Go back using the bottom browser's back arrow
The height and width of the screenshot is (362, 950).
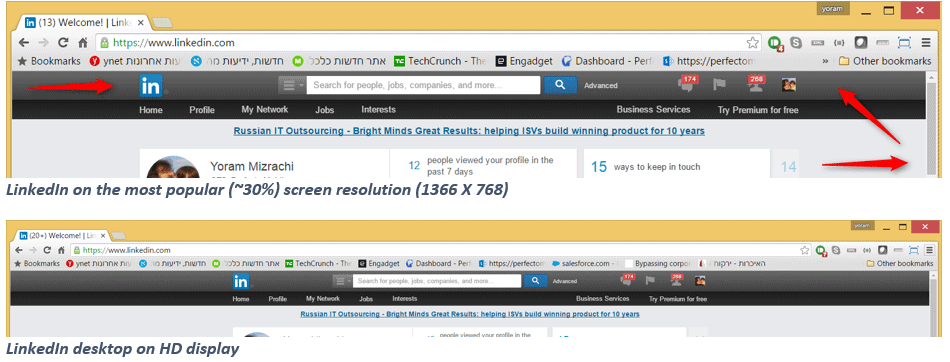[x=18, y=250]
